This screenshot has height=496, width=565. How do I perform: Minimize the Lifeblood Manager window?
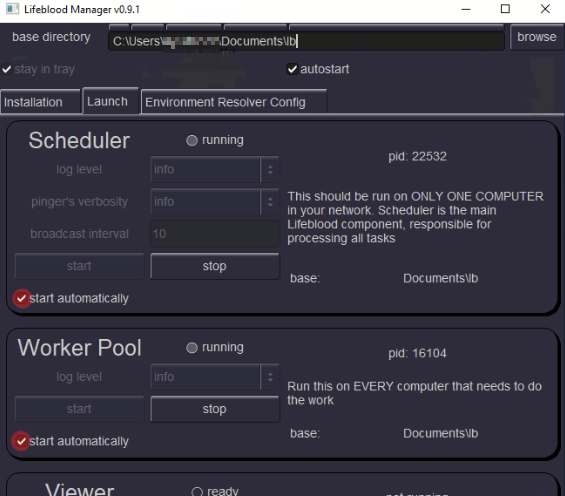[x=466, y=9]
